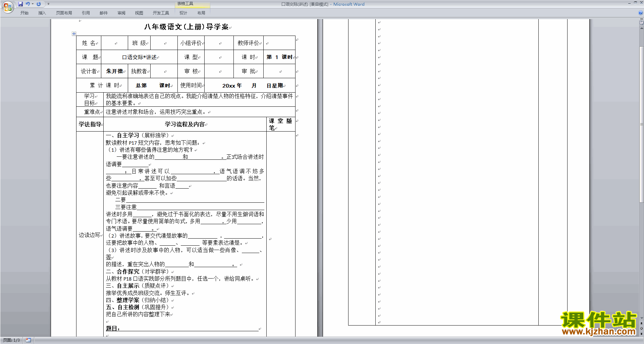Switch to the 引用 tab

(x=86, y=13)
